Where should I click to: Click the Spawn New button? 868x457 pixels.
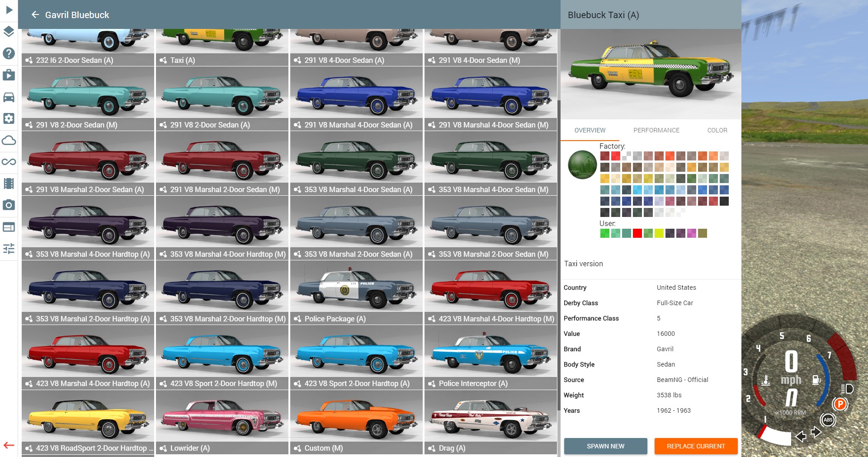point(606,446)
